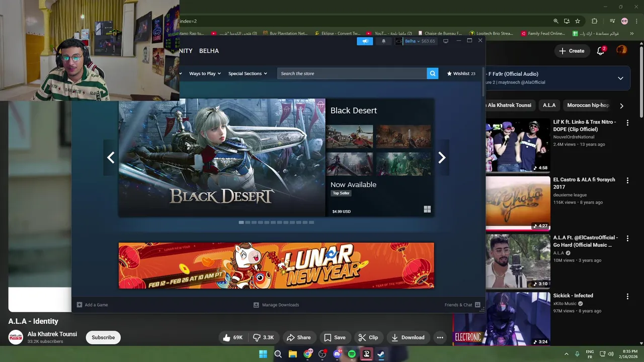Open File Explorer from the taskbar
Screen dimensions: 644x362
tap(293, 354)
